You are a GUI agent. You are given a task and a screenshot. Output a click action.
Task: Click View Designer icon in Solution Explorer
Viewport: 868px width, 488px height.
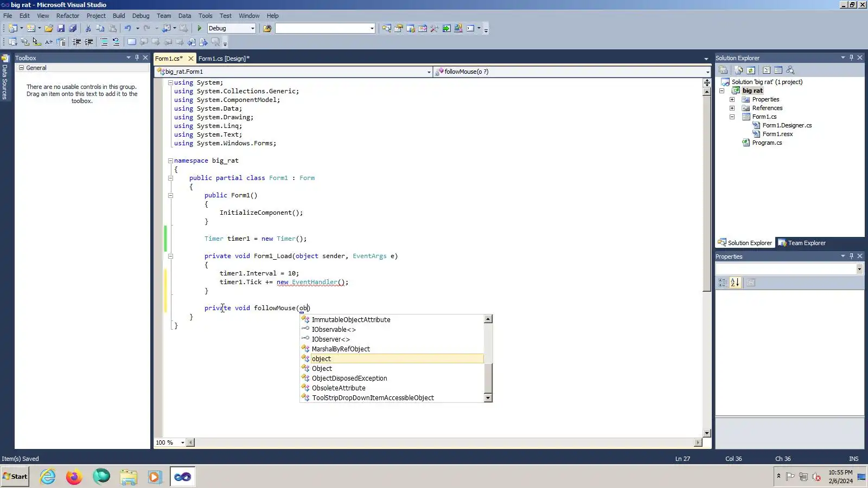(x=778, y=70)
